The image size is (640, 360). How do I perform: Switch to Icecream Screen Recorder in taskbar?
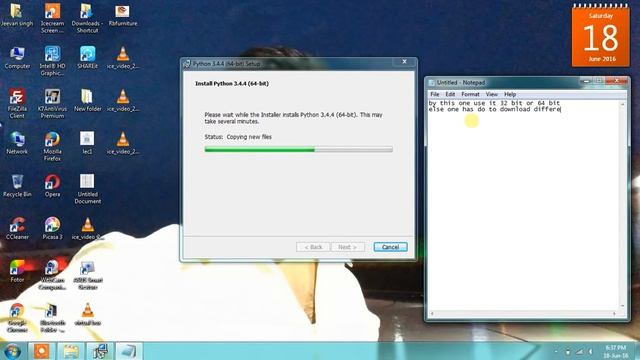tap(41, 351)
